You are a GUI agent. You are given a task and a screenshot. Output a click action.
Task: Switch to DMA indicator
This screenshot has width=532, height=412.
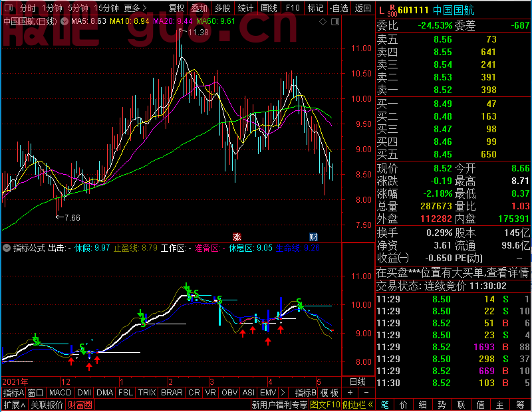pyautogui.click(x=105, y=393)
